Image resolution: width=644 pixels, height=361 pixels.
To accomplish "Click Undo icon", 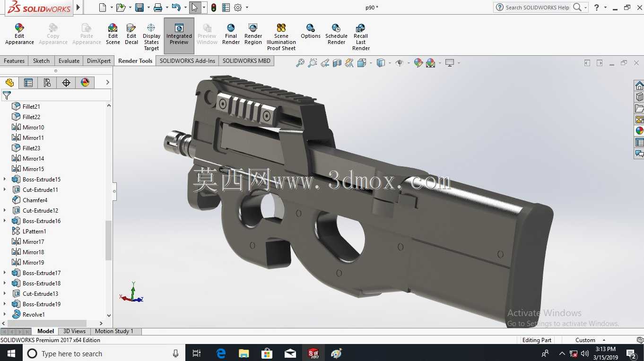I will coord(176,8).
